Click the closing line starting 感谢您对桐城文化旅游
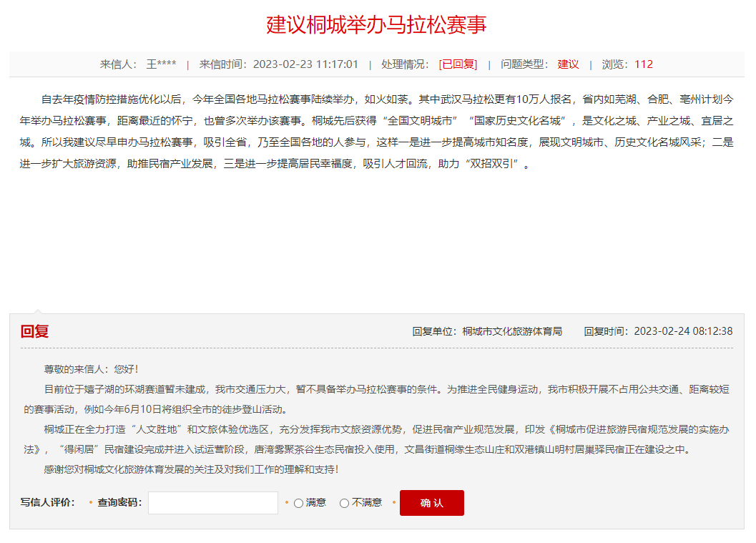This screenshot has height=543, width=756. (192, 470)
